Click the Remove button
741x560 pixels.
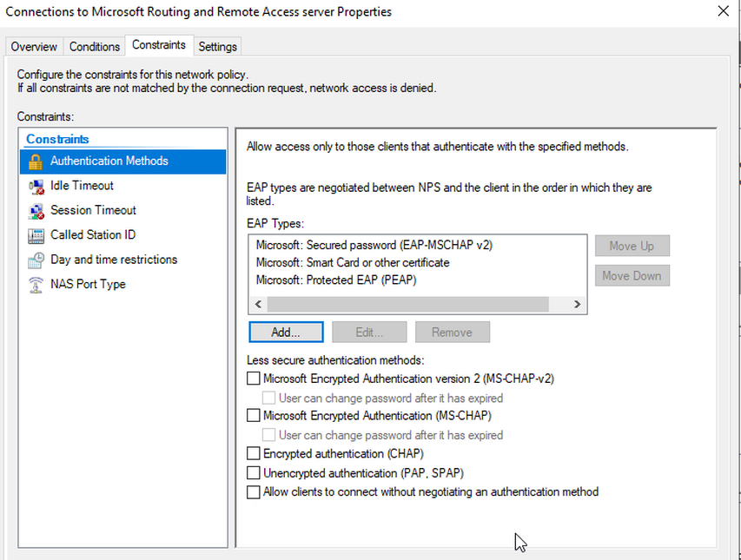coord(453,332)
